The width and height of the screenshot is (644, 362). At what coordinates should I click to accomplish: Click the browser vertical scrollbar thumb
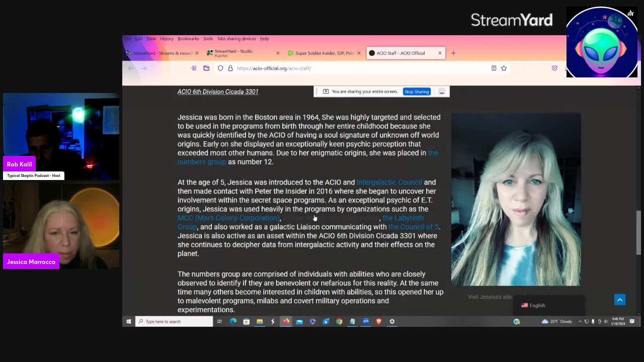tap(639, 233)
